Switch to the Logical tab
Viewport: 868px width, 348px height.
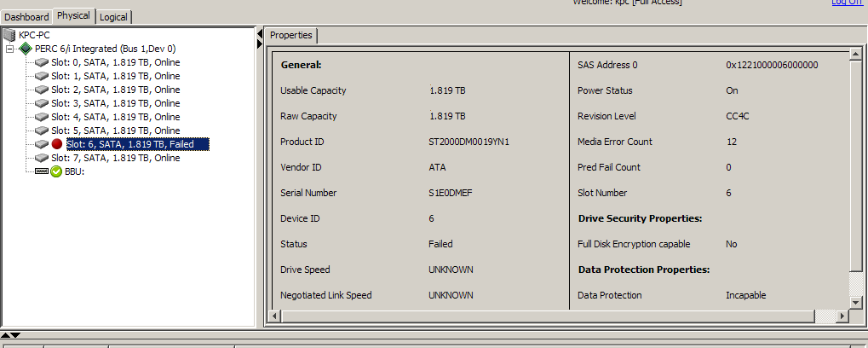[x=113, y=17]
